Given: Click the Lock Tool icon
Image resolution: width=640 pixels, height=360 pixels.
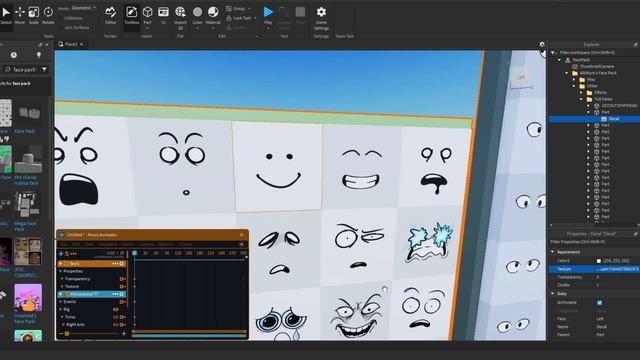Looking at the screenshot, I should click(x=229, y=18).
